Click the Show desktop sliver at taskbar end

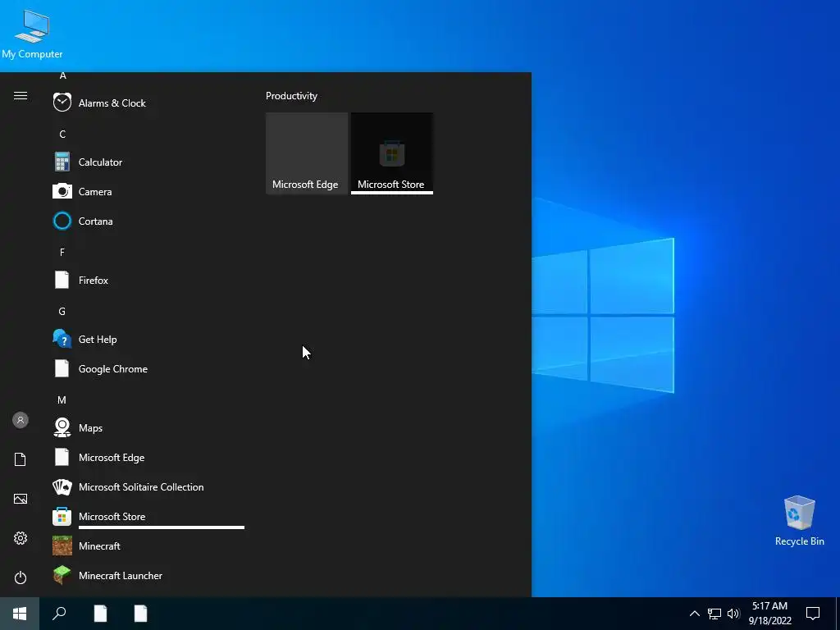[838, 614]
